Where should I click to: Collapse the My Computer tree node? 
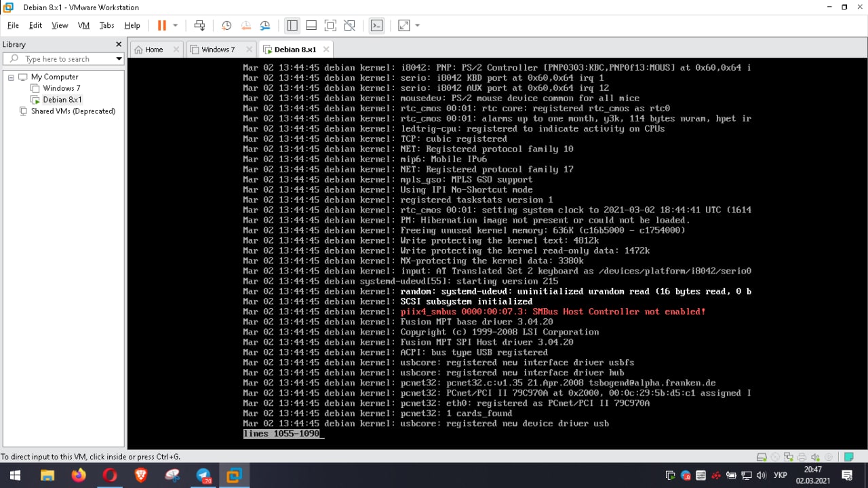pos(11,77)
